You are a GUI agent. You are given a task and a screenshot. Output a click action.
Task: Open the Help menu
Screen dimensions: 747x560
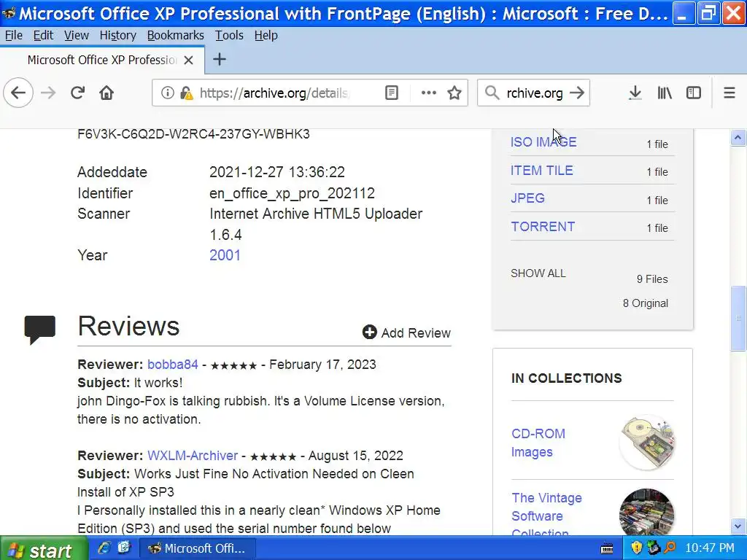pos(266,35)
